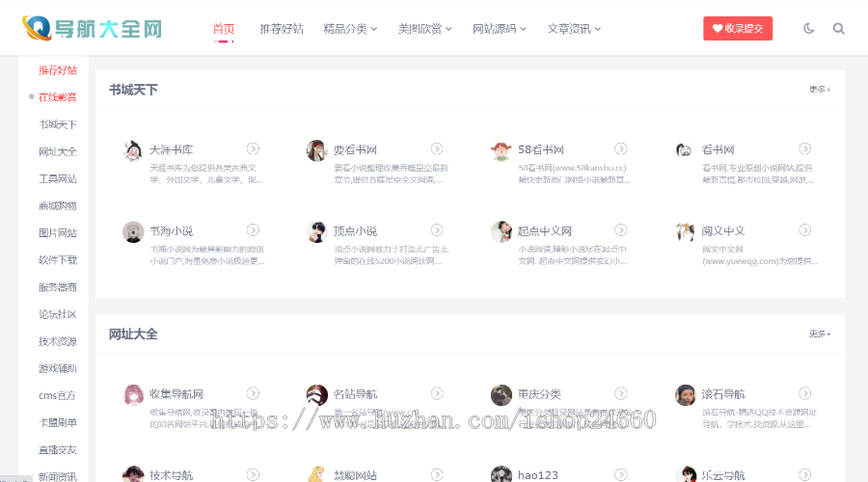Viewport: 868px width, 482px height.
Task: Click the 书海小说 avatar icon
Action: 133,232
